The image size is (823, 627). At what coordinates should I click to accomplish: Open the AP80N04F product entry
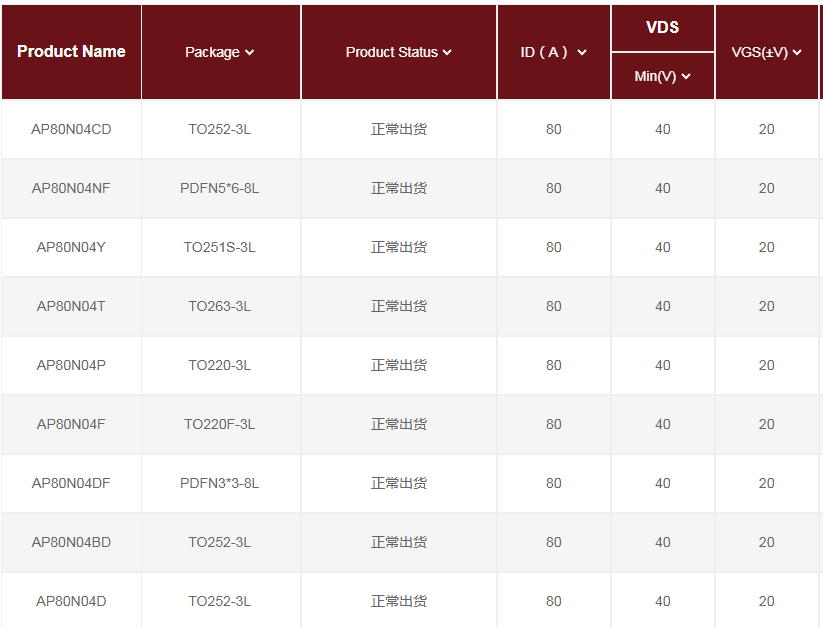pyautogui.click(x=71, y=424)
